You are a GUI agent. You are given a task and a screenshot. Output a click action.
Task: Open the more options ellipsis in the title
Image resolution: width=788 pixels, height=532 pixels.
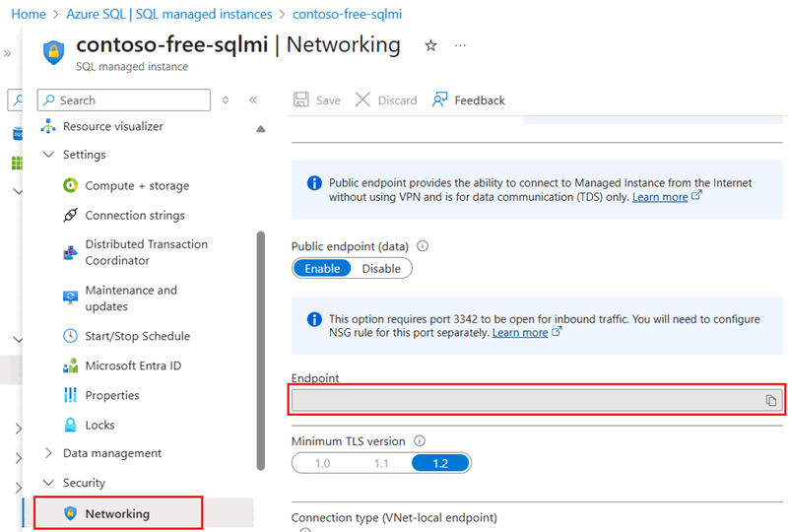(460, 45)
